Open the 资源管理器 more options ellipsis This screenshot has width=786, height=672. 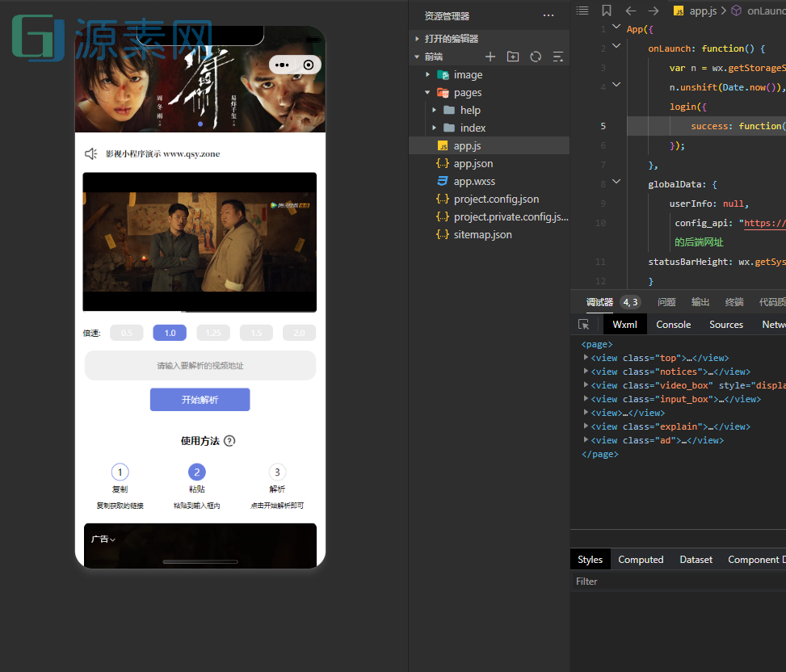(549, 15)
